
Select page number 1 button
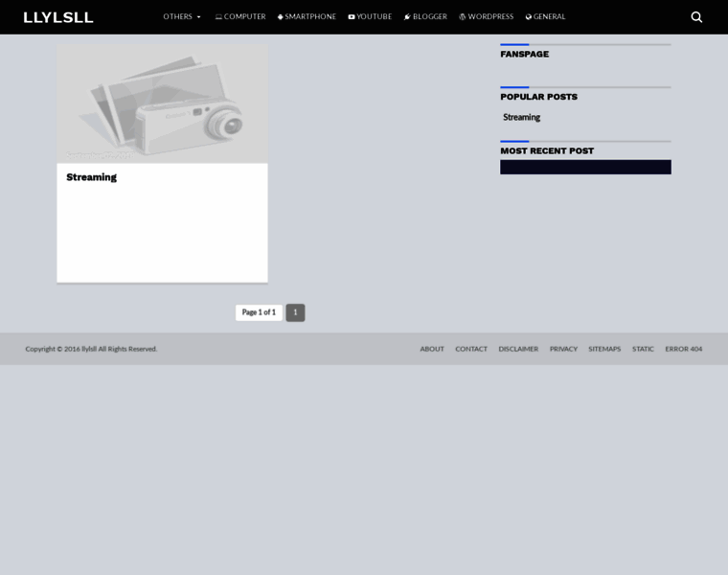point(295,312)
